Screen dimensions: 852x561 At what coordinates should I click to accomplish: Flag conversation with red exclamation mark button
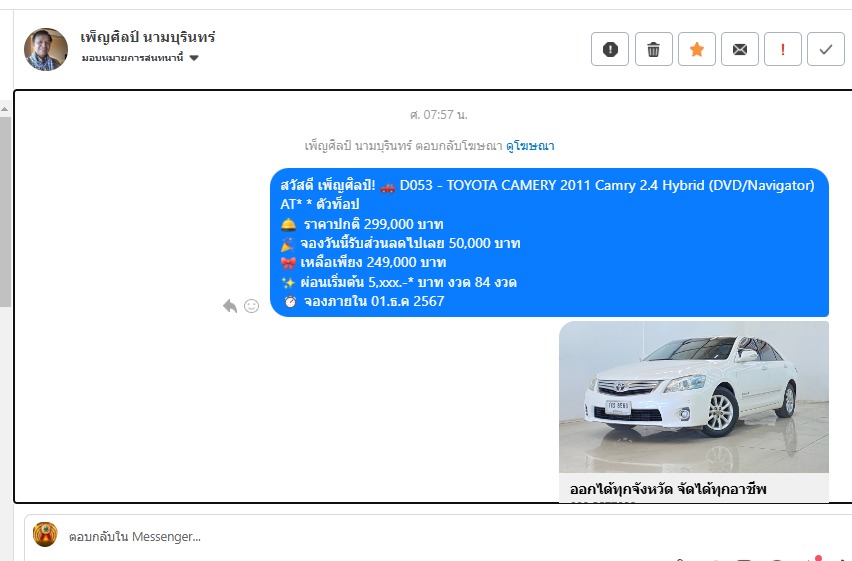(x=782, y=49)
